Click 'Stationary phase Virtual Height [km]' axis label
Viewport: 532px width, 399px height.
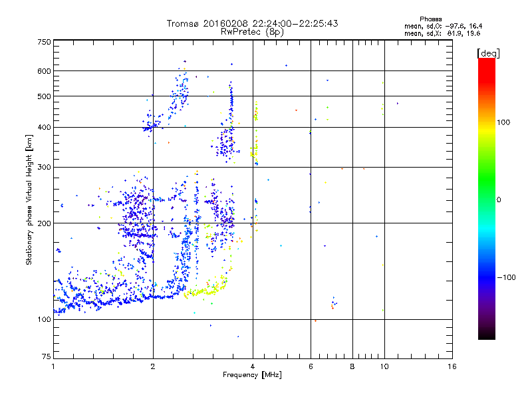(29, 200)
